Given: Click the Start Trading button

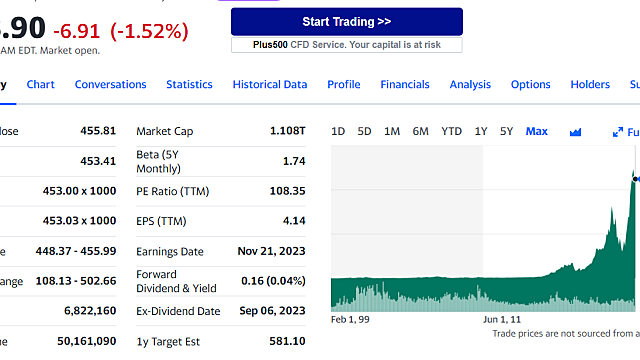Looking at the screenshot, I should (347, 22).
